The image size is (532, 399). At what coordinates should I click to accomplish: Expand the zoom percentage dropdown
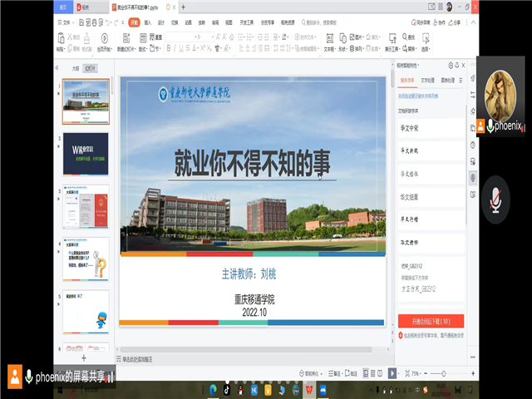click(x=416, y=373)
